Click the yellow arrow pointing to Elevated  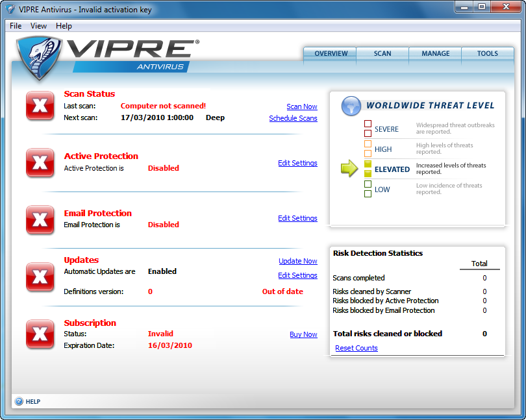[349, 168]
